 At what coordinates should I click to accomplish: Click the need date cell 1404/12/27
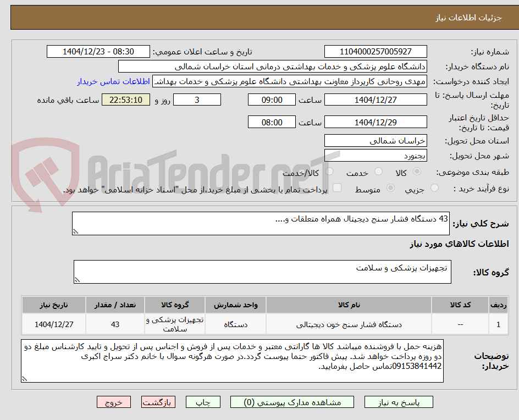[x=54, y=324]
